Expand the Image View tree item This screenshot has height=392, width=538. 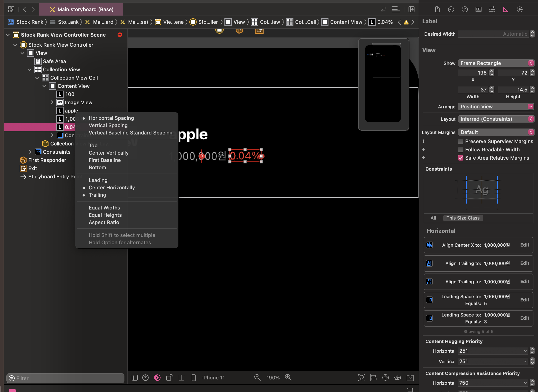52,102
